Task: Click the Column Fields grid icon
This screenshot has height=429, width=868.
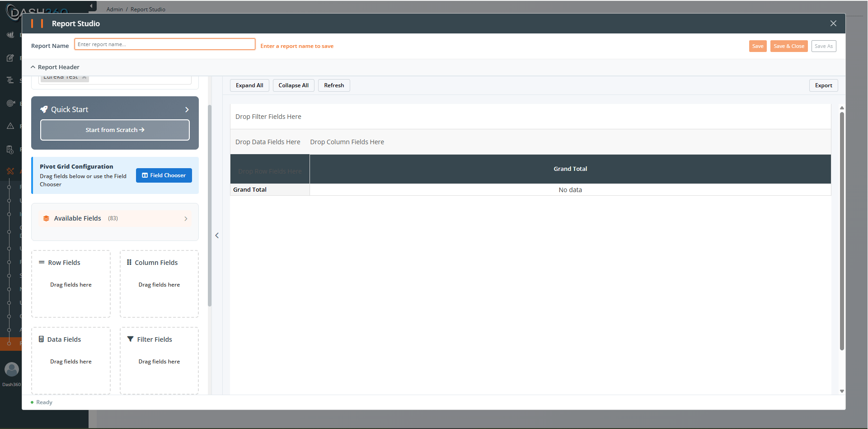Action: pyautogui.click(x=129, y=262)
